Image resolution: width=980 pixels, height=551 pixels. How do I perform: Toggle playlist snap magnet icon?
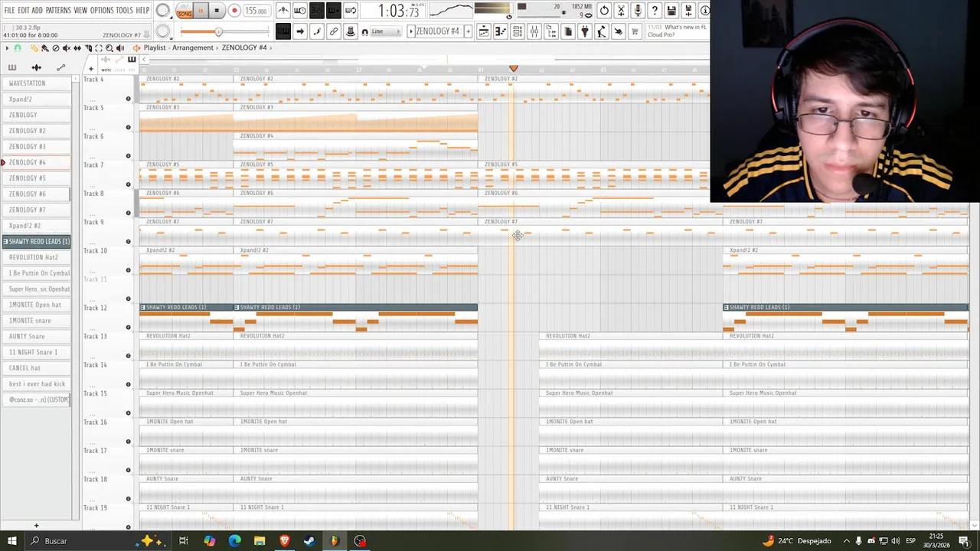(18, 48)
